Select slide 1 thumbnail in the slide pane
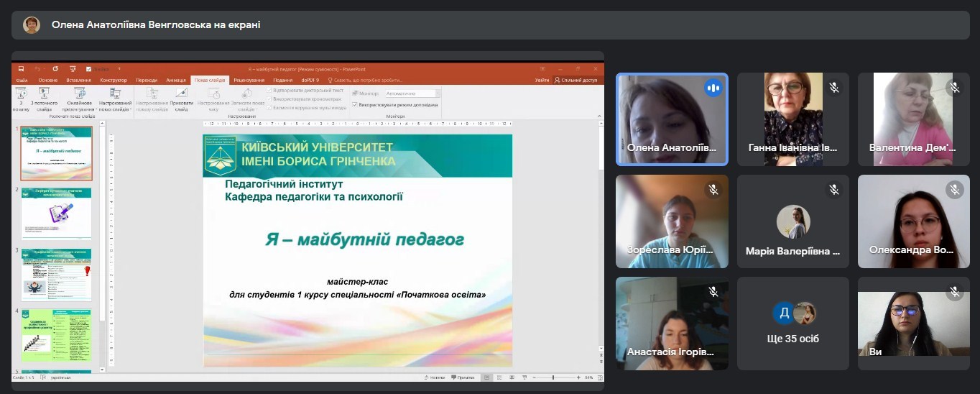980x394 pixels. [56, 153]
